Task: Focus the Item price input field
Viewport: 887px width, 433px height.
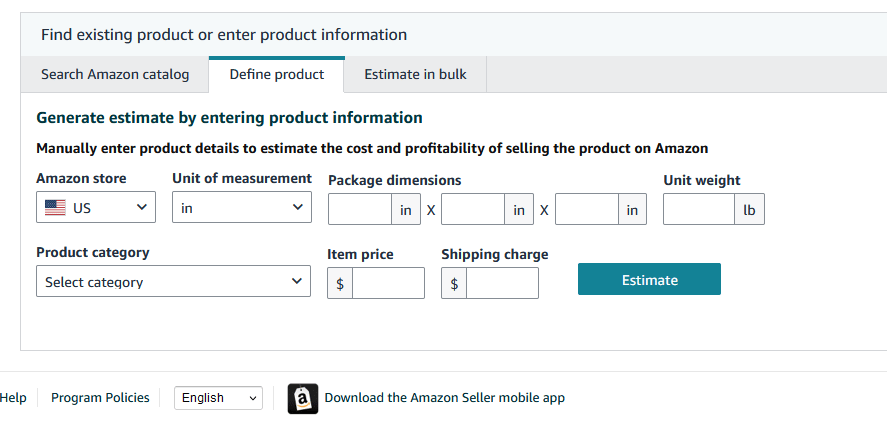Action: pyautogui.click(x=388, y=283)
